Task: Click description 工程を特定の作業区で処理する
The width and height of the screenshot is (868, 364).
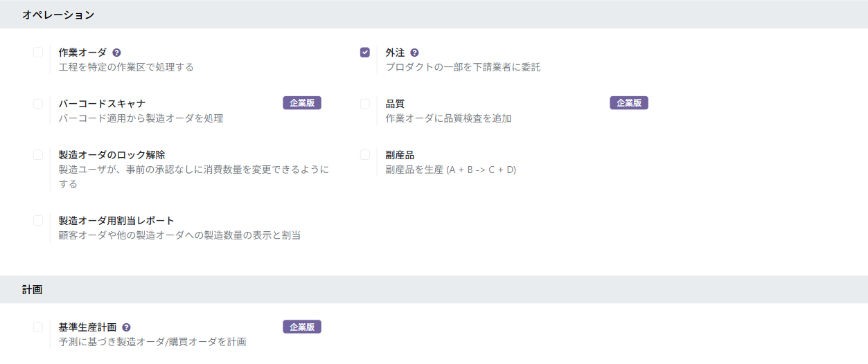Action: 126,67
